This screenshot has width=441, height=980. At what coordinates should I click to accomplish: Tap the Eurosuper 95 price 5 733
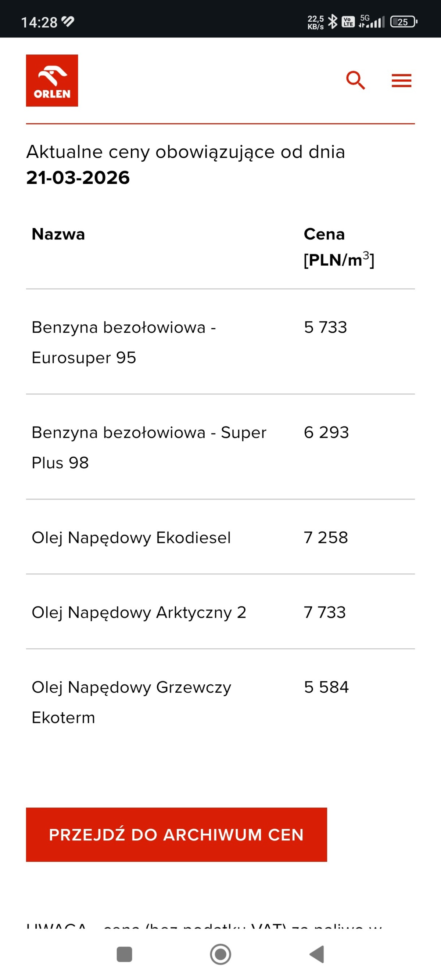click(325, 328)
